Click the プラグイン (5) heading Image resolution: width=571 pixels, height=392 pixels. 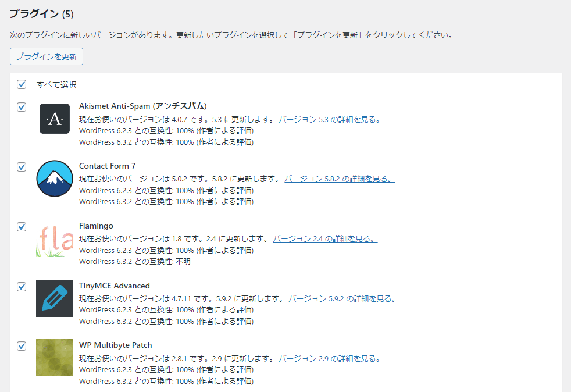(x=41, y=14)
